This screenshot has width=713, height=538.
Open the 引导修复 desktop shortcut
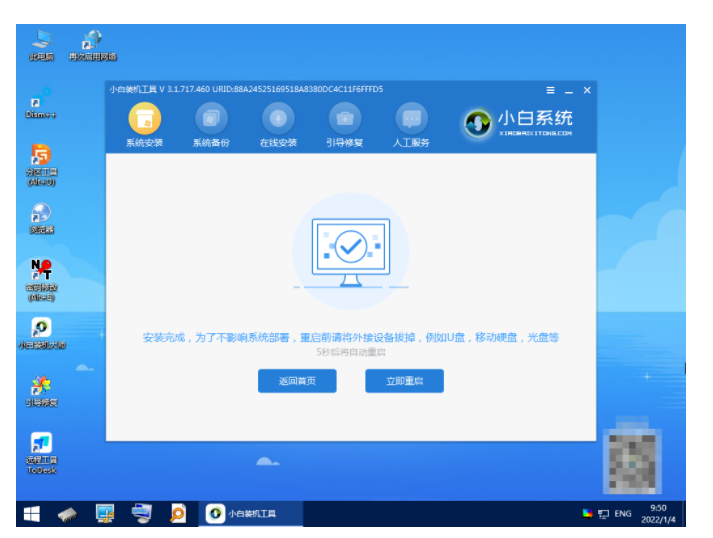click(x=41, y=388)
